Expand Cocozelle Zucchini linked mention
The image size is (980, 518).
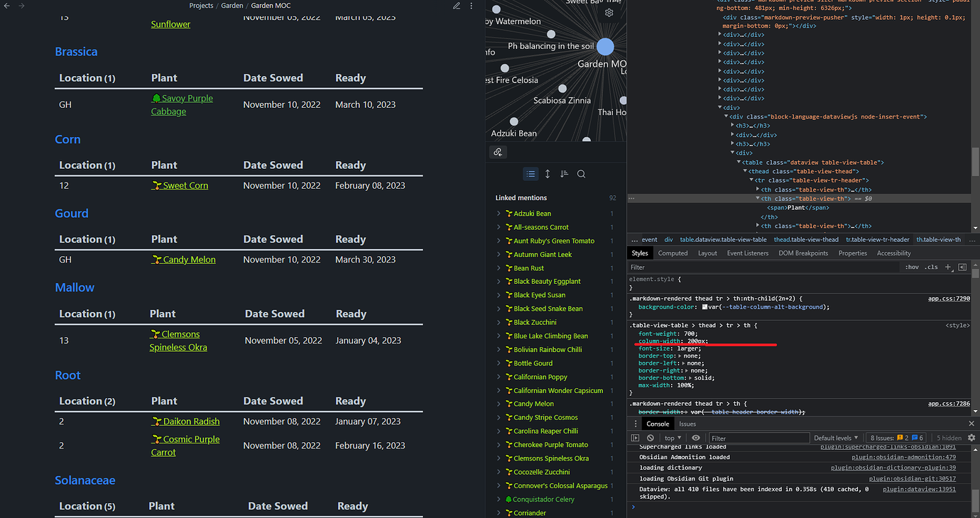pos(499,472)
